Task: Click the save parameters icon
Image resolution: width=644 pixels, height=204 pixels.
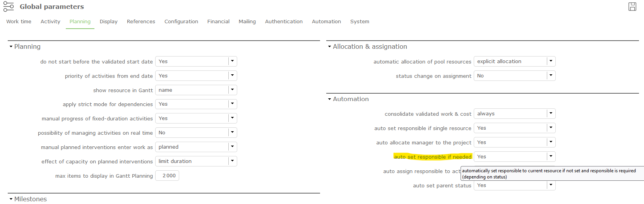Action: (632, 7)
